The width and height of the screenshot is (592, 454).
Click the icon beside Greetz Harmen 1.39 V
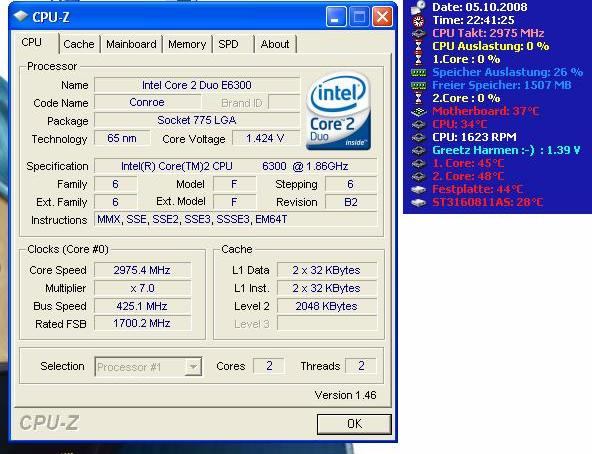[418, 150]
